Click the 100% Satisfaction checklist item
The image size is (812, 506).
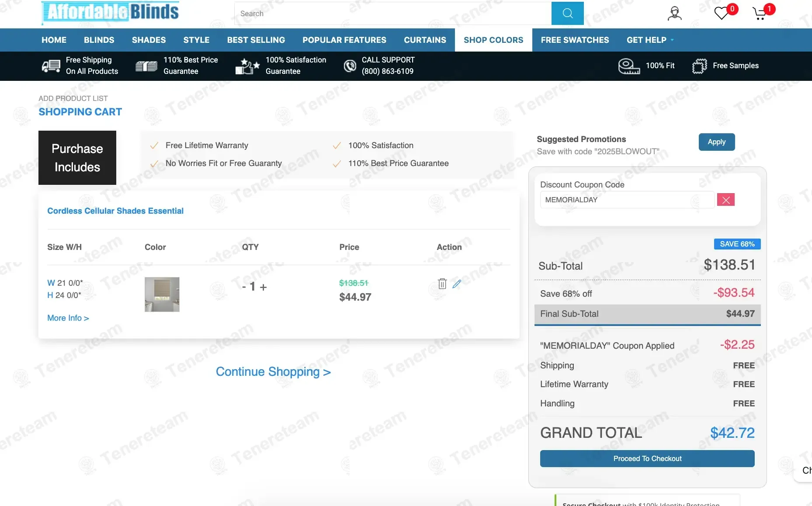(x=381, y=146)
